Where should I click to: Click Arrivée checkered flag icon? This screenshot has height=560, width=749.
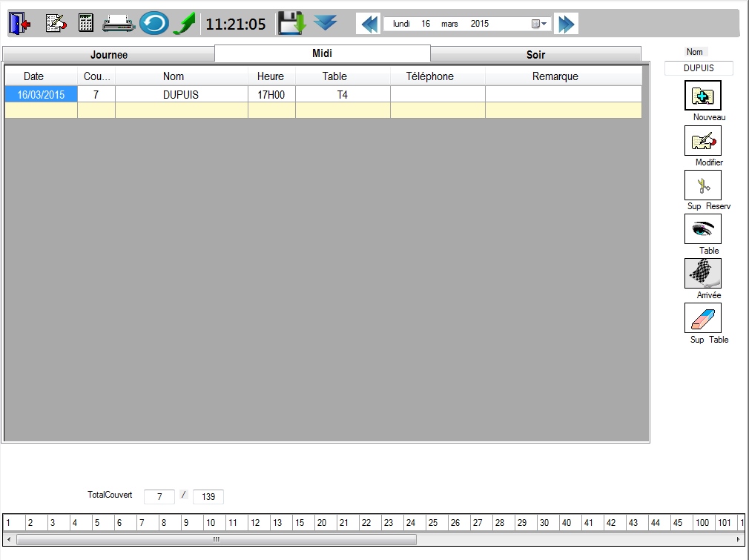702,274
